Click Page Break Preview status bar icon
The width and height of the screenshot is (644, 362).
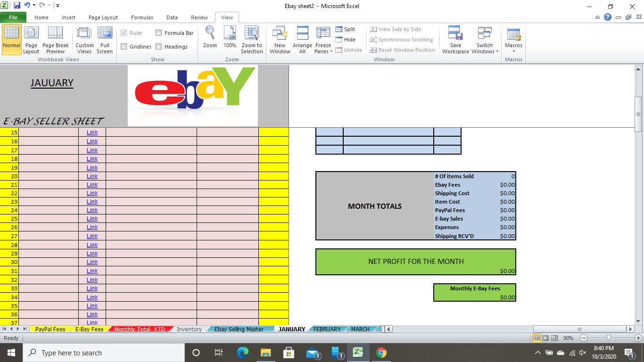(554, 338)
